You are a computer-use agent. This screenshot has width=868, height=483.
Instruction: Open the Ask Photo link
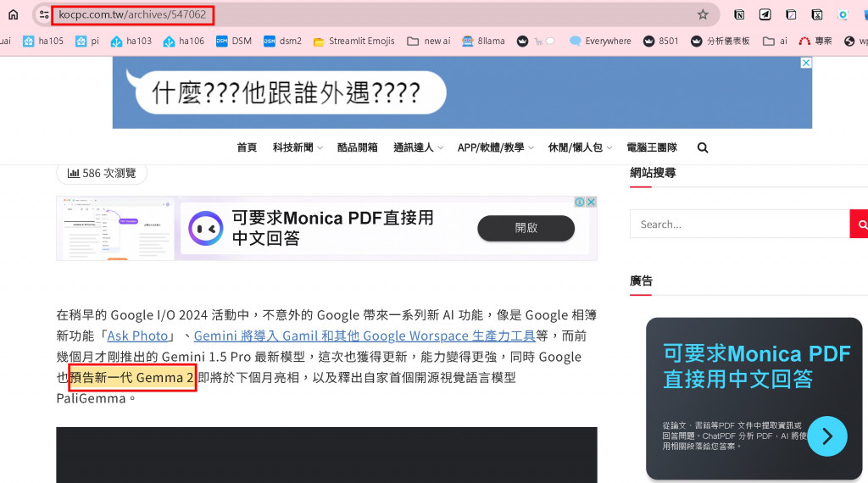tap(138, 336)
